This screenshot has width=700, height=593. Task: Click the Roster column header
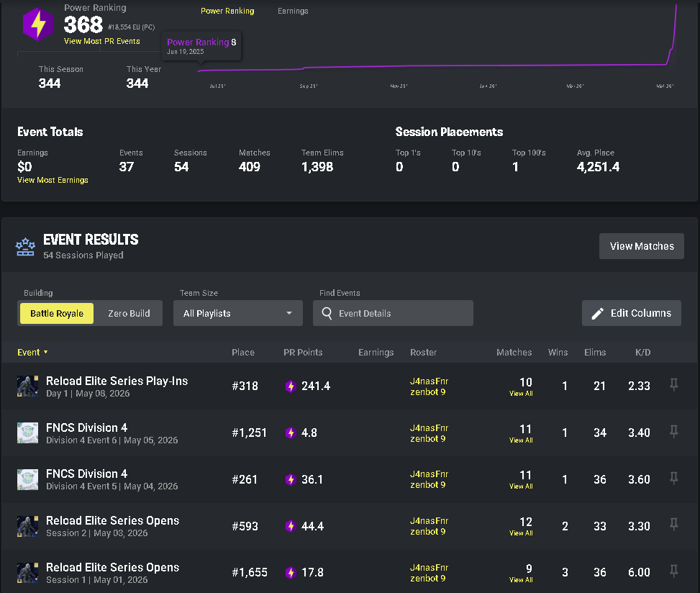pyautogui.click(x=423, y=353)
